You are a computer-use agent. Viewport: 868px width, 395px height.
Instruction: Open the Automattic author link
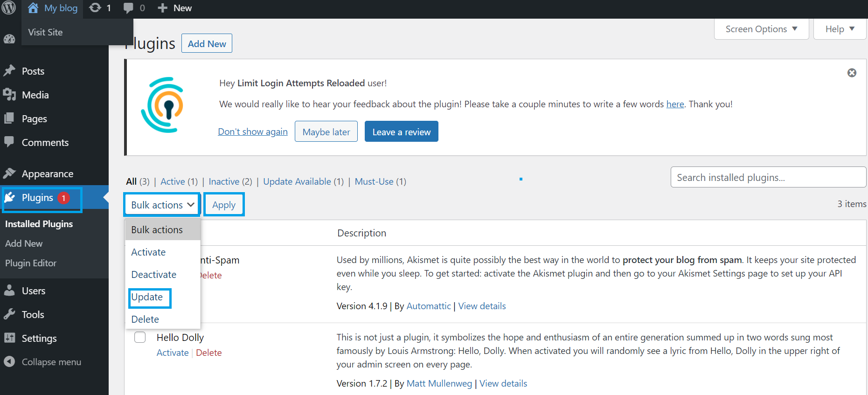429,306
